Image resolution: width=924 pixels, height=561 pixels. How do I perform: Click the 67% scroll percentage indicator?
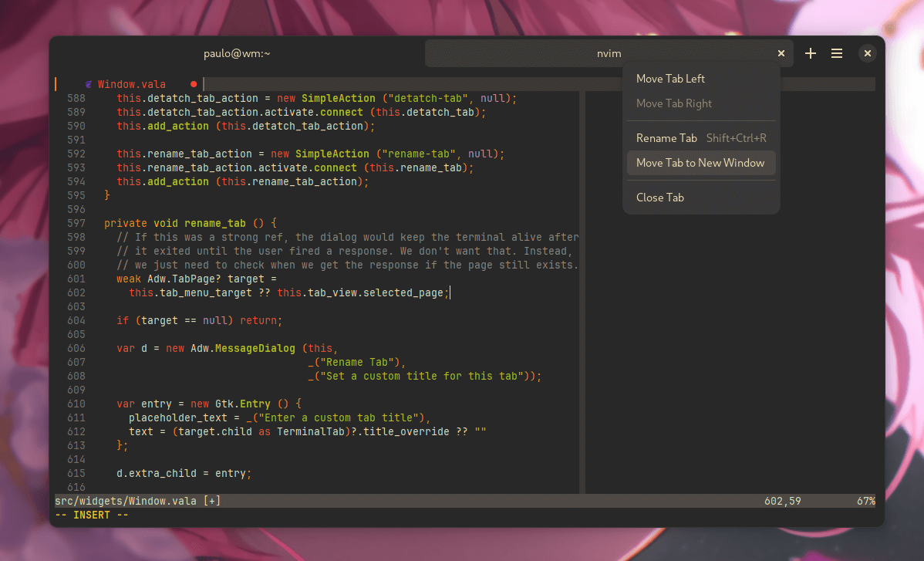865,500
